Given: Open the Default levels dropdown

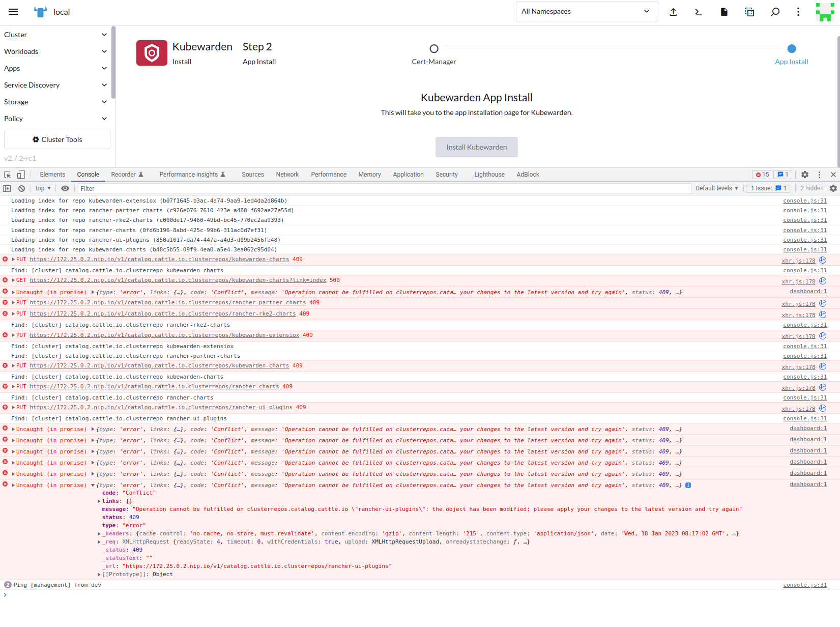Looking at the screenshot, I should pos(716,188).
